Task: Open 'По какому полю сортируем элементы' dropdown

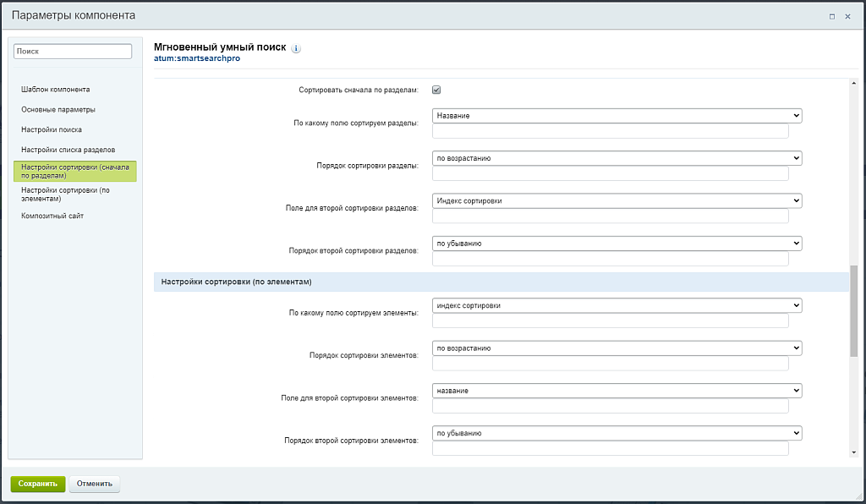Action: [617, 305]
